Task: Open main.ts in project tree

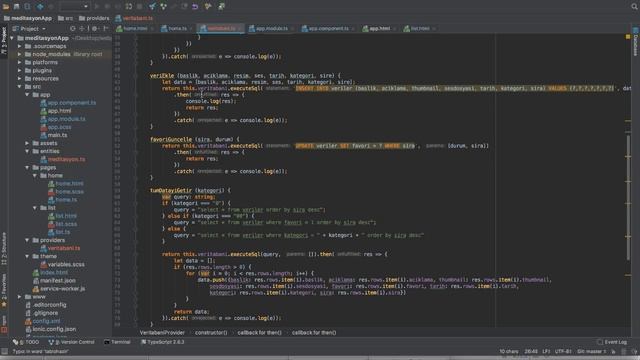Action: pos(53,135)
